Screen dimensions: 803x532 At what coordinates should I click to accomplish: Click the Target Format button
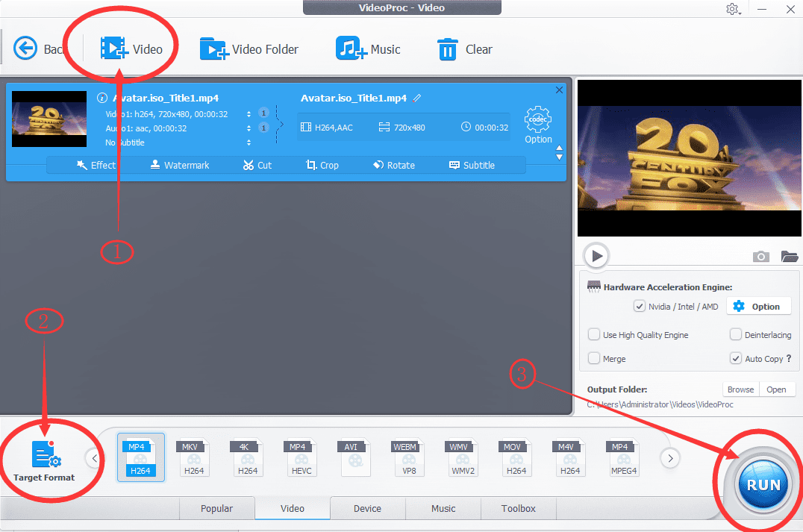tap(44, 460)
